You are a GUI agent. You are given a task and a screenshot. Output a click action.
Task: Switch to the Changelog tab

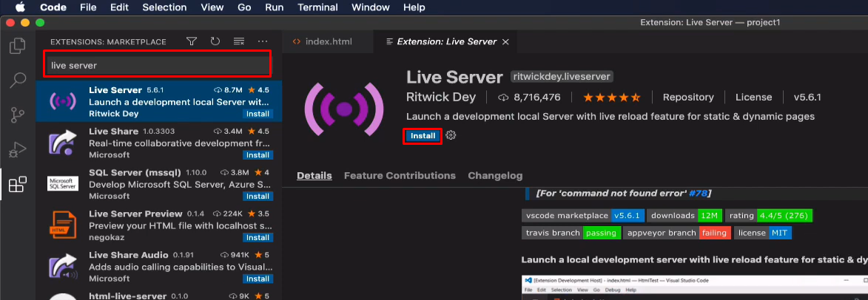tap(495, 176)
